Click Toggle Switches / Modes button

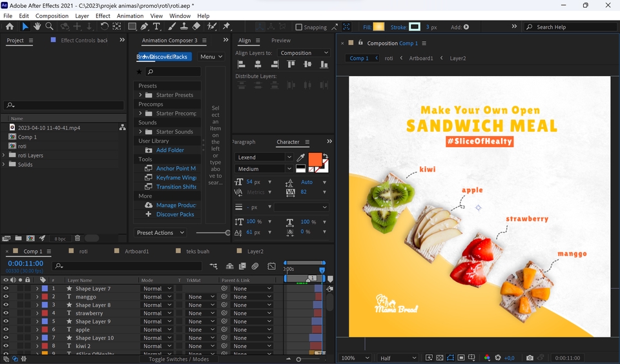pyautogui.click(x=179, y=359)
